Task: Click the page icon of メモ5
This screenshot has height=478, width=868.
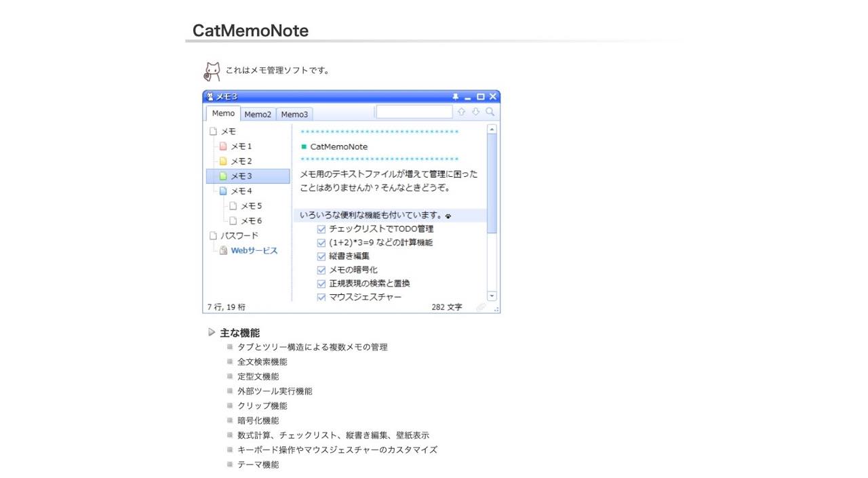Action: pos(233,206)
